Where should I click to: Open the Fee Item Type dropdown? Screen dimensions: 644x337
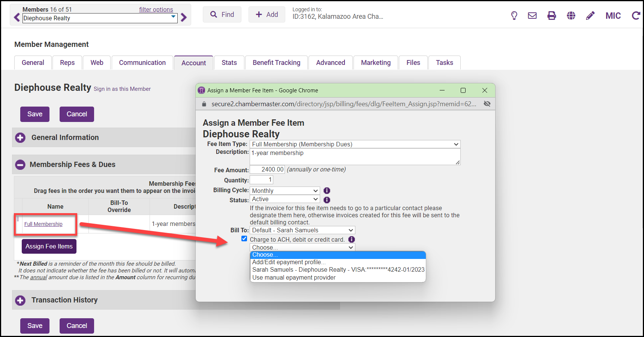click(x=355, y=144)
